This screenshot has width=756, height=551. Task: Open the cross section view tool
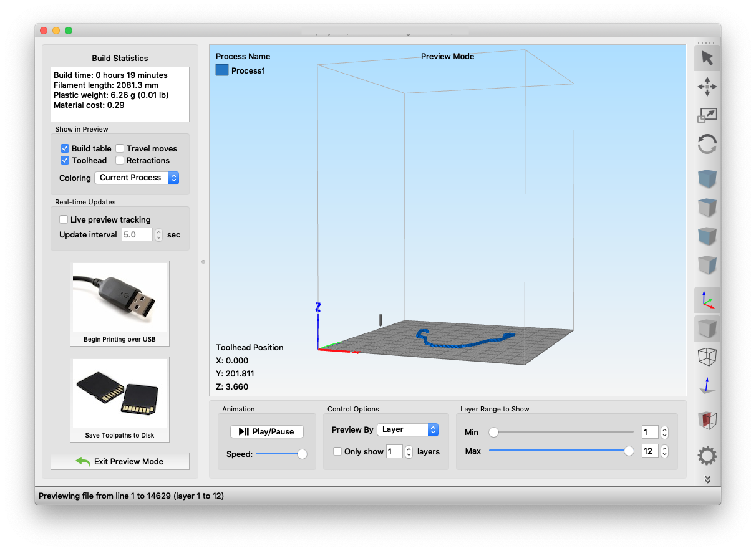click(707, 420)
